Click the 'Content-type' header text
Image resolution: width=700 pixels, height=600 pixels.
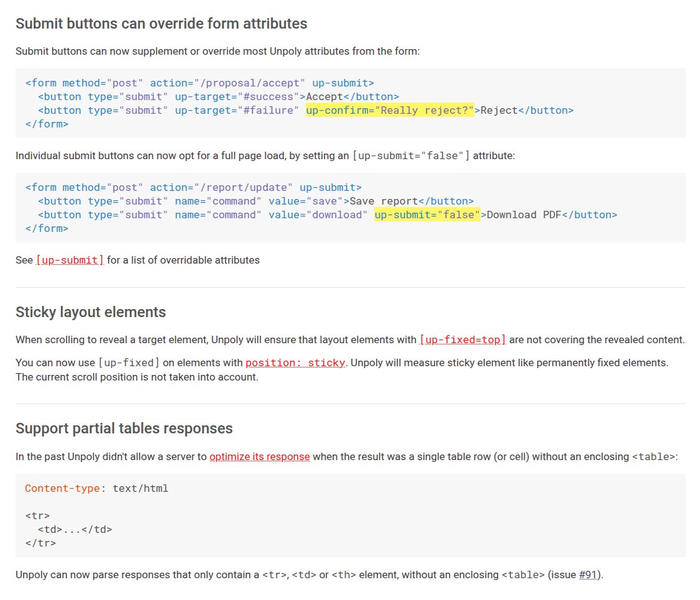63,488
